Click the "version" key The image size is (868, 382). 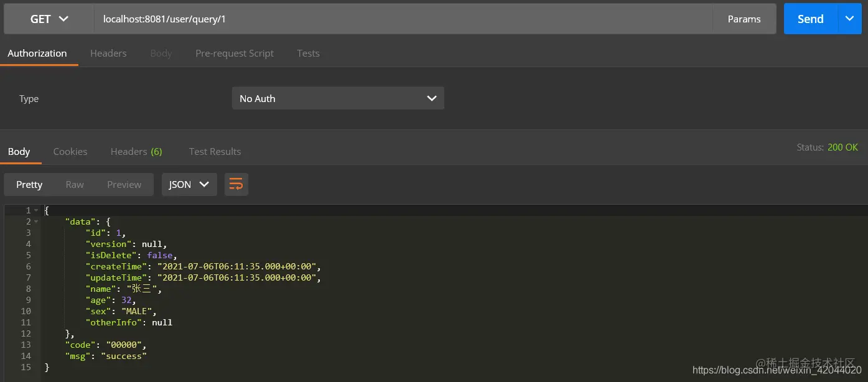point(108,244)
